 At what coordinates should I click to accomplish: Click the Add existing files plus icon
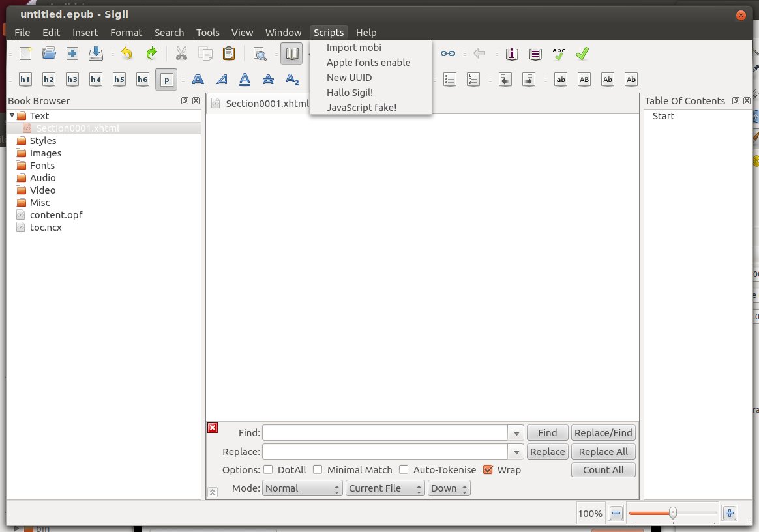[72, 53]
